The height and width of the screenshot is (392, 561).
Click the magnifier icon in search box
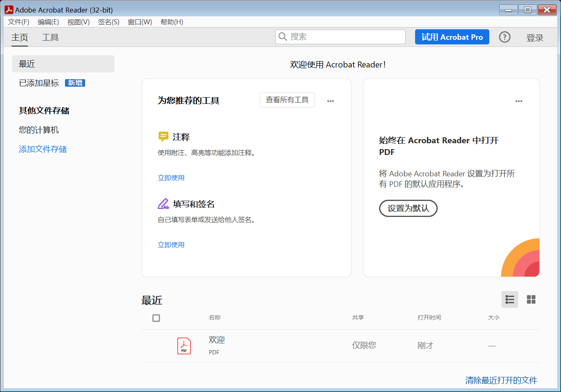(x=283, y=37)
